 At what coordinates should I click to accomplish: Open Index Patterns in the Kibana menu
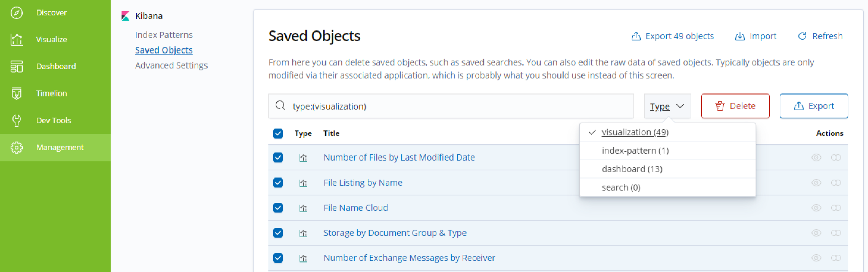click(163, 35)
